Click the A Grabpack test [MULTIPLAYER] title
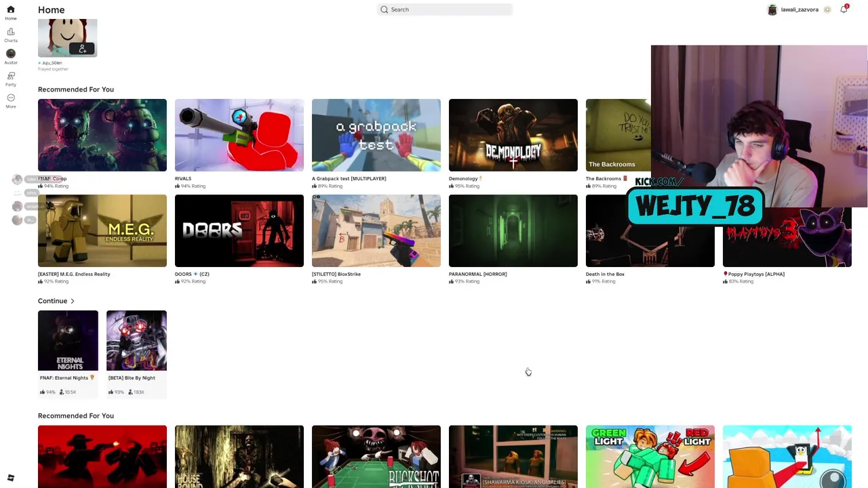This screenshot has width=868, height=488. click(x=349, y=179)
